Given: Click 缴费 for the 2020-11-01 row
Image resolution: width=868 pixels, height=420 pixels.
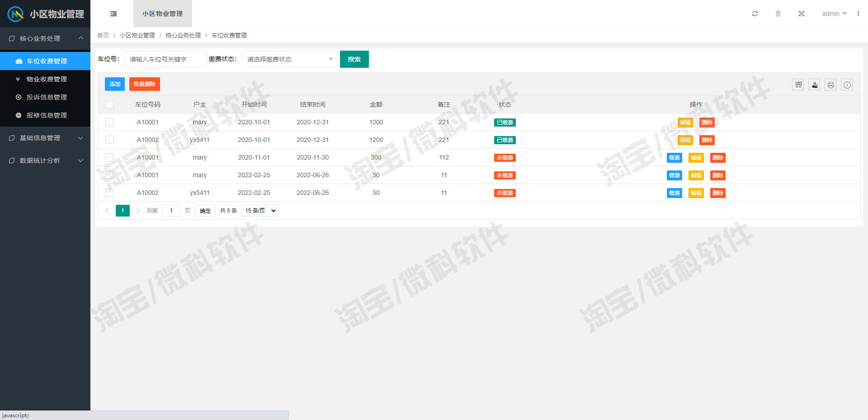Looking at the screenshot, I should (675, 158).
